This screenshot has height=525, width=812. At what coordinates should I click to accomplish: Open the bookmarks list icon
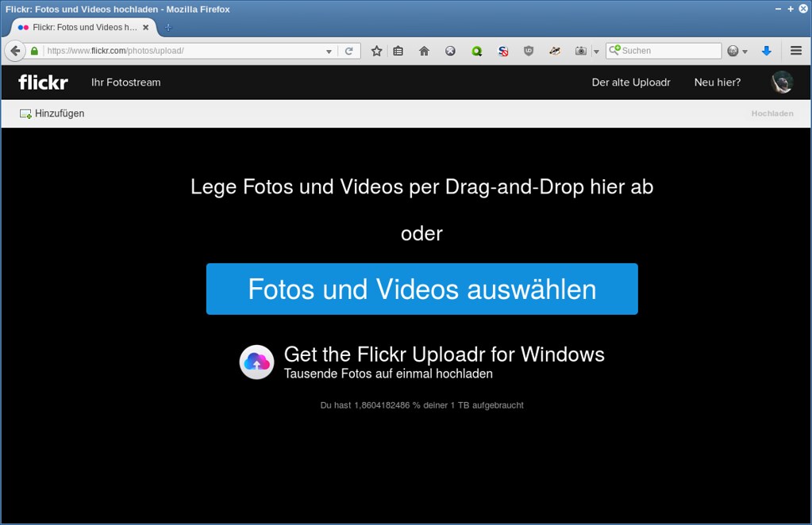coord(398,51)
